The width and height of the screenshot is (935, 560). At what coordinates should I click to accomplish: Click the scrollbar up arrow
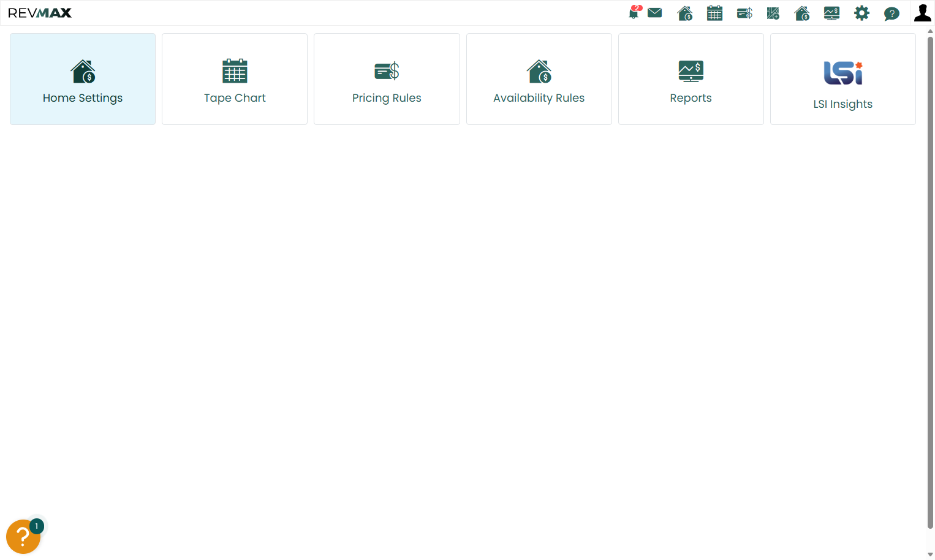(x=930, y=31)
